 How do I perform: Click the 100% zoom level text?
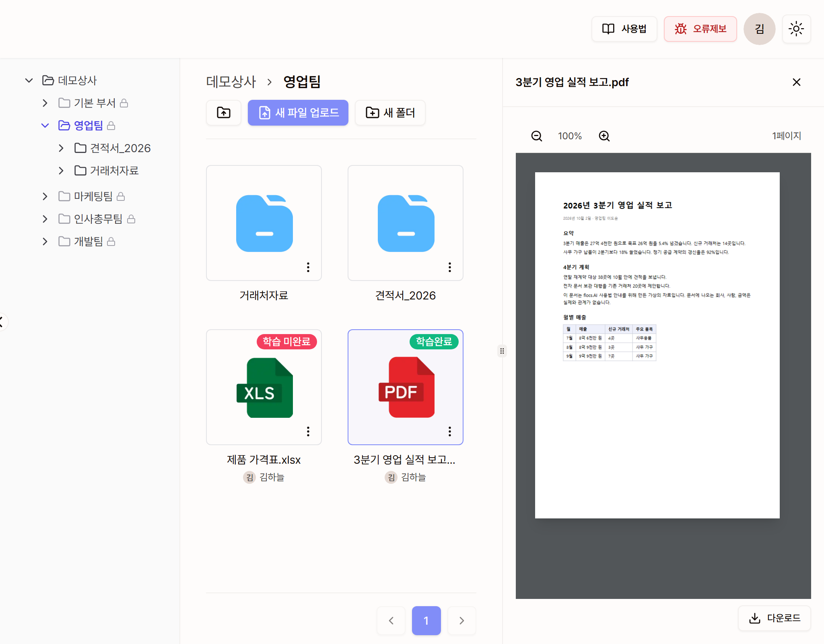click(x=570, y=136)
